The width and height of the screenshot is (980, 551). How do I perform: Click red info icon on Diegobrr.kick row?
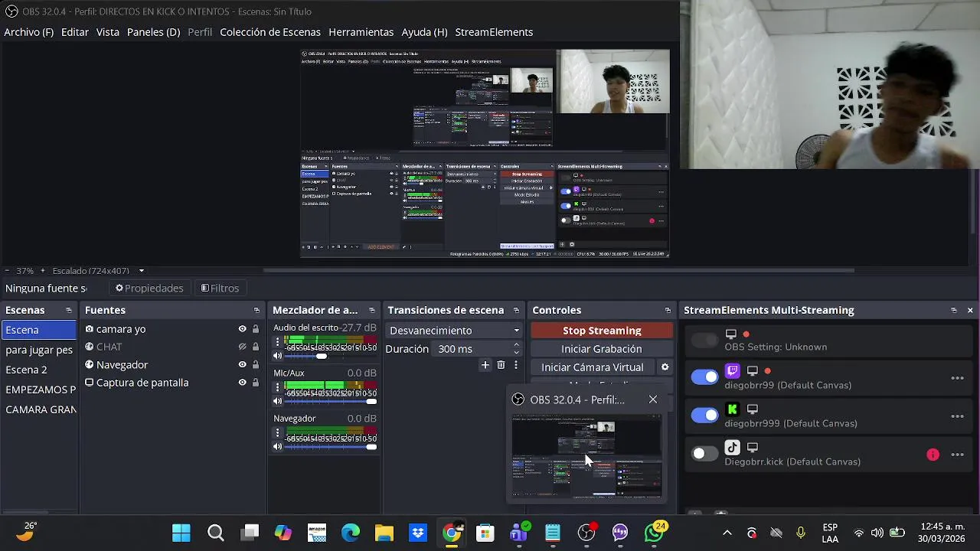[933, 455]
